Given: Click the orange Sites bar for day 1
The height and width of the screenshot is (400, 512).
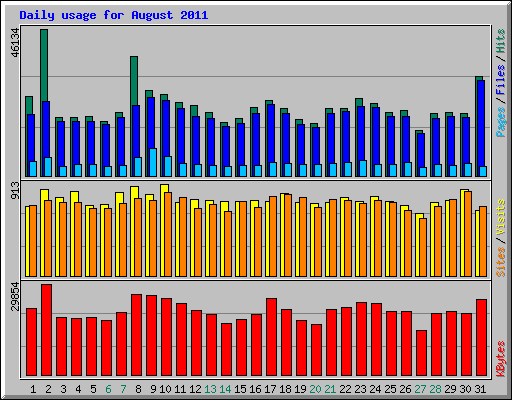Looking at the screenshot, I should tap(33, 241).
